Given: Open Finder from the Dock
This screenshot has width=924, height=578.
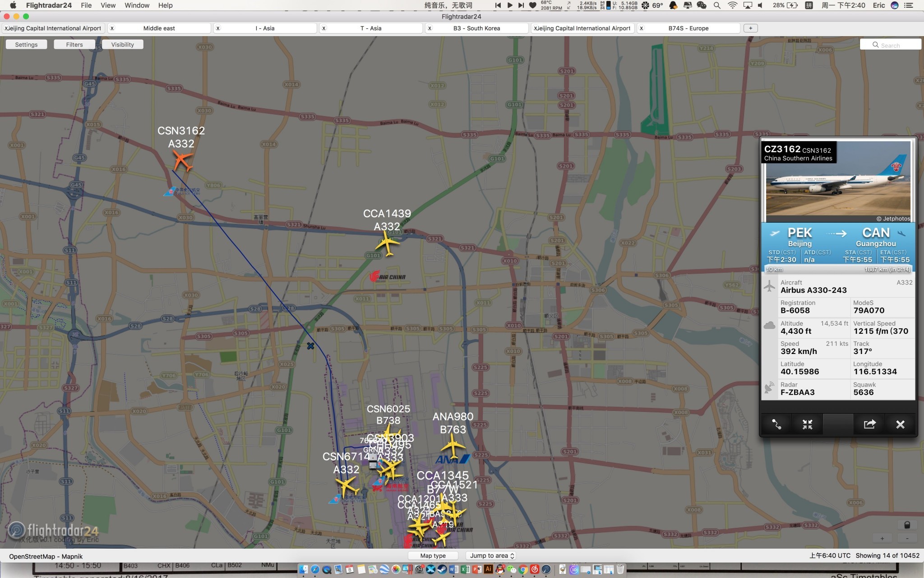Looking at the screenshot, I should (304, 569).
